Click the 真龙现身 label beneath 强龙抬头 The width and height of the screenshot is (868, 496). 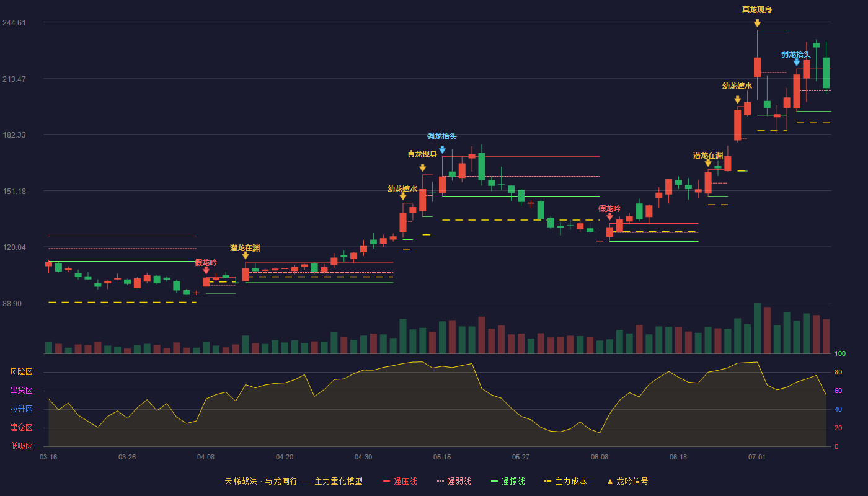click(422, 154)
